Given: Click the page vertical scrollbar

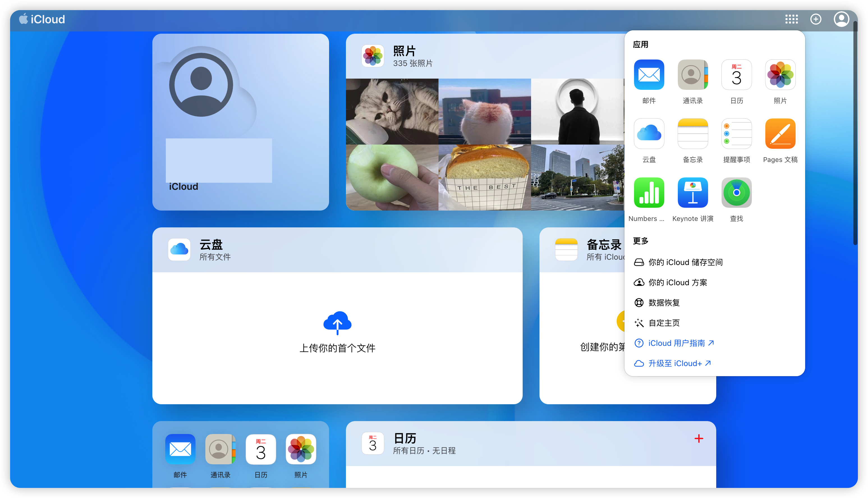Looking at the screenshot, I should (855, 133).
